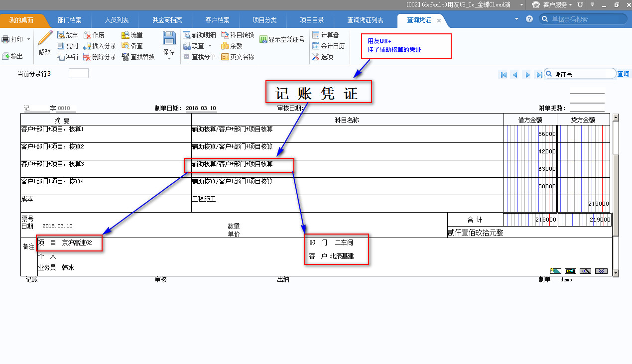Go to the first voucher using navigation arrow
The image size is (632, 364).
(x=504, y=75)
